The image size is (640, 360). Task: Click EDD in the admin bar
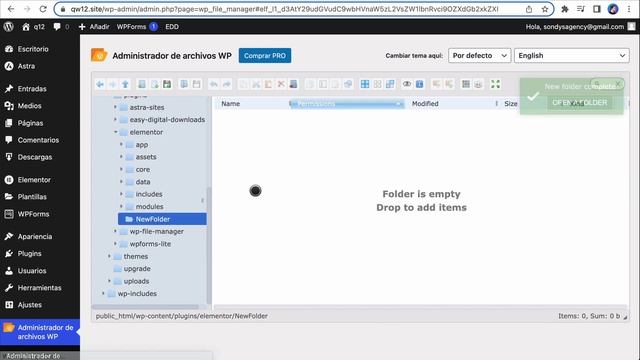[172, 27]
